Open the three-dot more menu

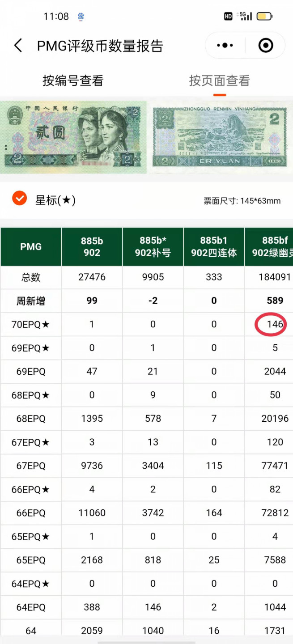[x=225, y=45]
